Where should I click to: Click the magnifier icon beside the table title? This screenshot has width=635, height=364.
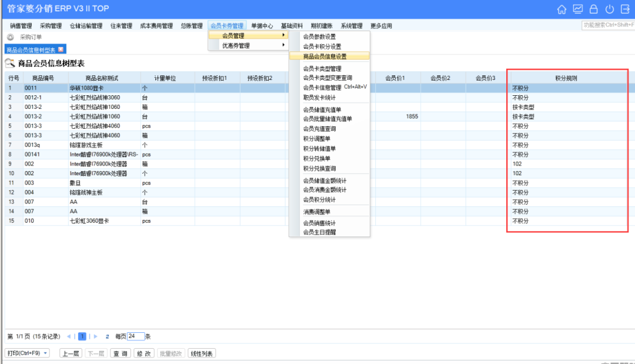pos(10,63)
